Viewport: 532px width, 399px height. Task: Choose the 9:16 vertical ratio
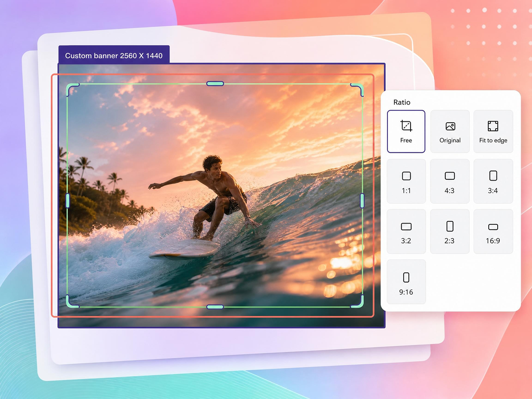coord(406,281)
